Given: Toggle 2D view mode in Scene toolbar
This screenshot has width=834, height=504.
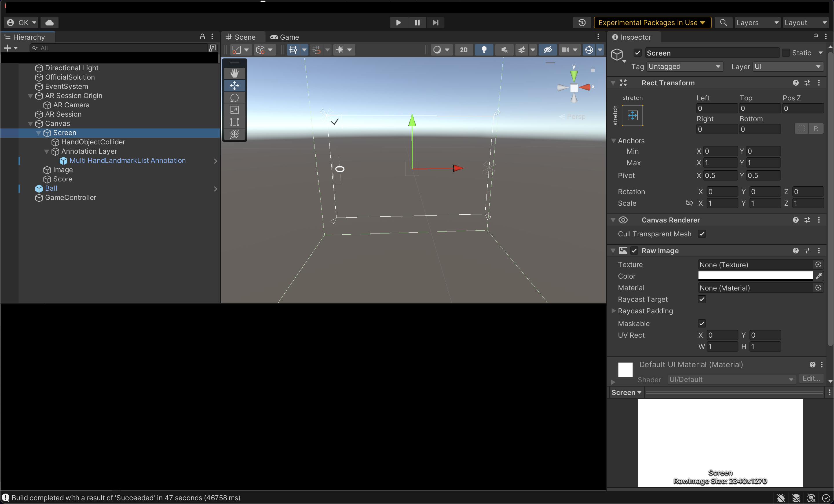Looking at the screenshot, I should (463, 50).
